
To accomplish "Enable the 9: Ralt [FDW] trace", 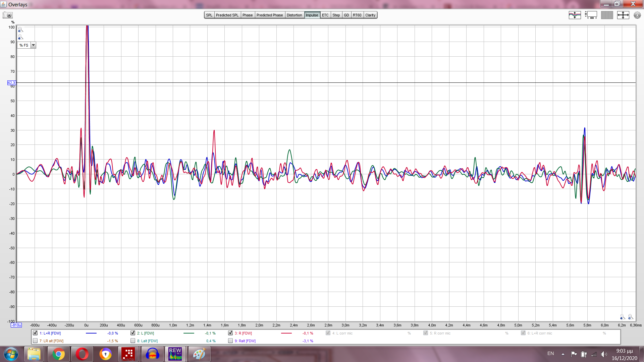I will [230, 341].
